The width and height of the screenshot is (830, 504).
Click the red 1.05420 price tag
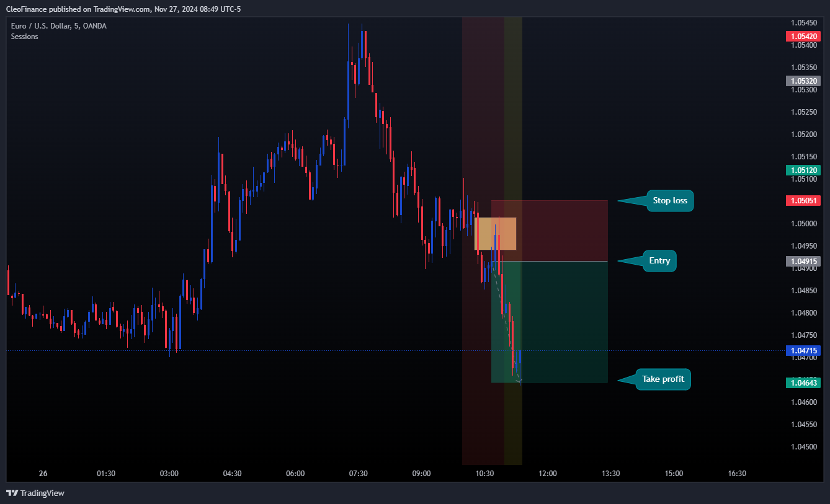point(803,37)
